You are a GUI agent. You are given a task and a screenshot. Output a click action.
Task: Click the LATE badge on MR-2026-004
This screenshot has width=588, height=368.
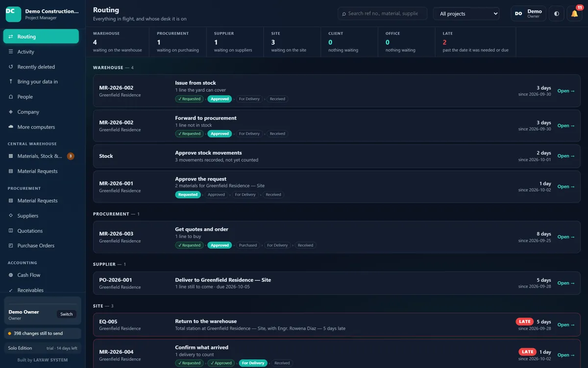point(528,352)
